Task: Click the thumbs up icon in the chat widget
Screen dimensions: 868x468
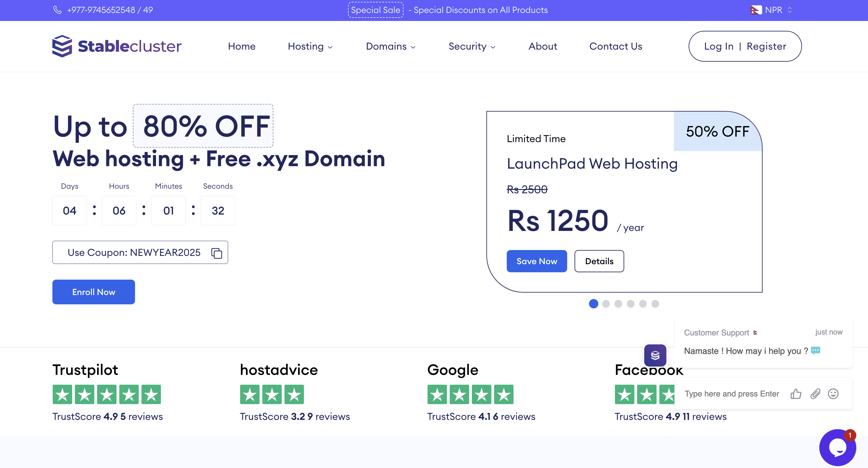Action: pos(796,394)
